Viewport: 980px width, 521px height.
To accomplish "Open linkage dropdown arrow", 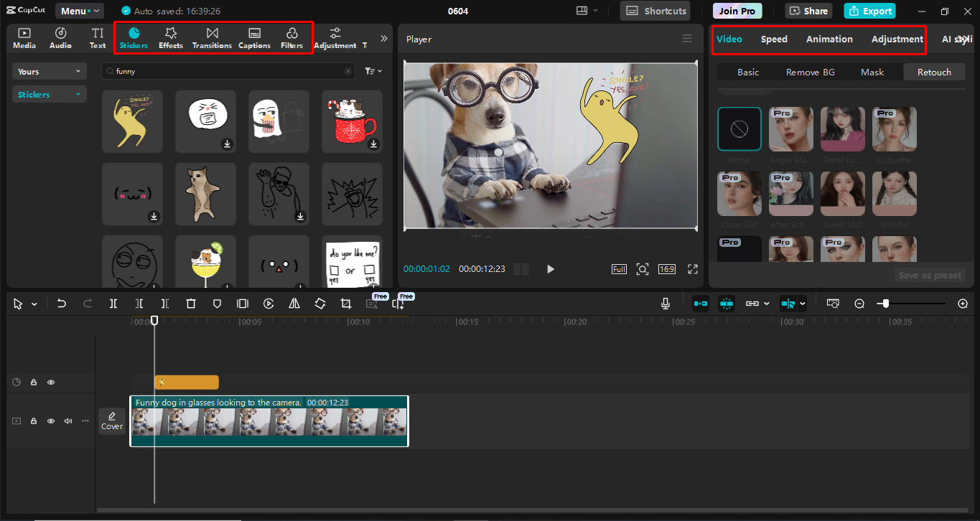I will click(767, 304).
